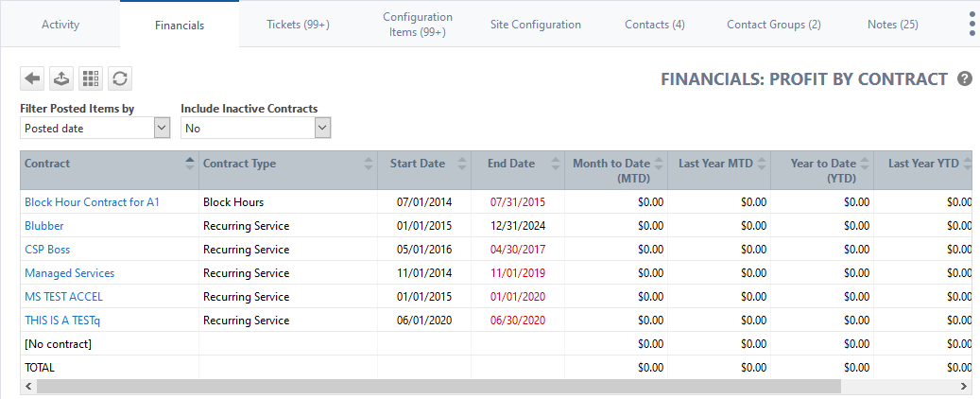Image resolution: width=980 pixels, height=399 pixels.
Task: Open the Managed Services contract link
Action: tap(69, 273)
